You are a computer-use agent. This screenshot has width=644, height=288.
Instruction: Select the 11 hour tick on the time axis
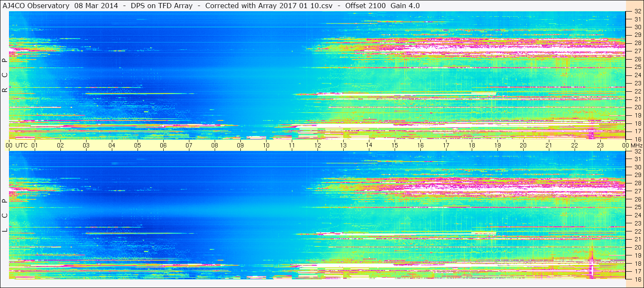292,145
